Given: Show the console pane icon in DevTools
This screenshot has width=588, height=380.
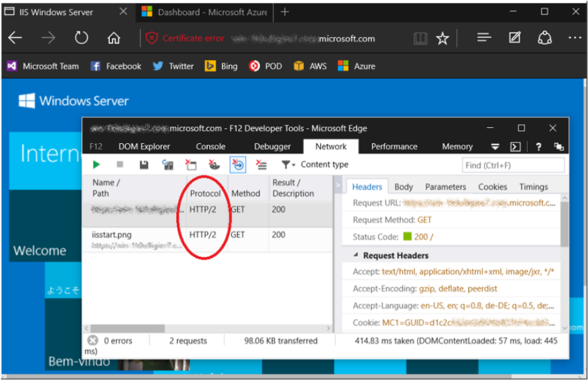Looking at the screenshot, I should tap(515, 147).
